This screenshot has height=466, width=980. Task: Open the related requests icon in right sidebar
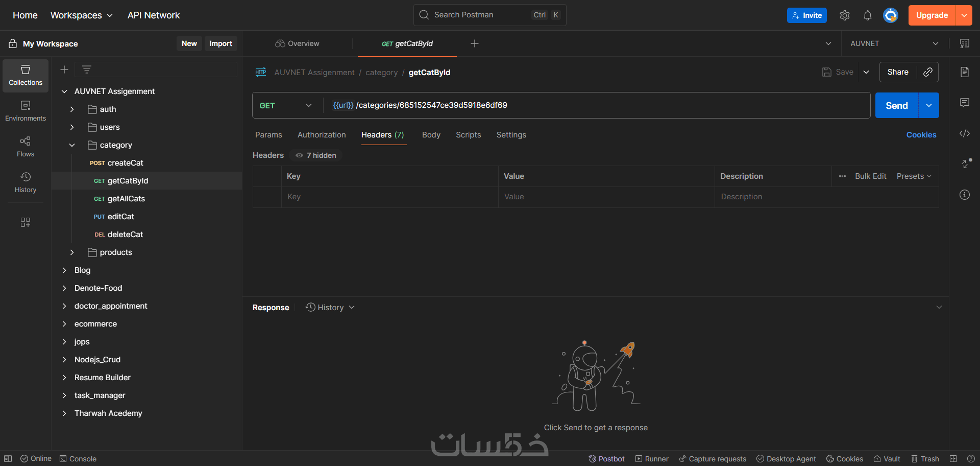[966, 164]
